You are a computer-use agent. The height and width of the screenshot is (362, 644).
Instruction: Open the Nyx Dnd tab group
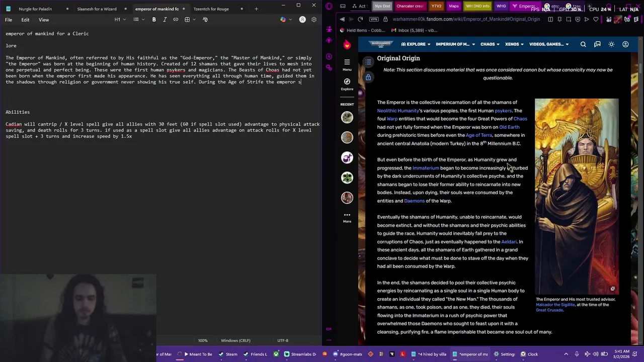tap(382, 6)
